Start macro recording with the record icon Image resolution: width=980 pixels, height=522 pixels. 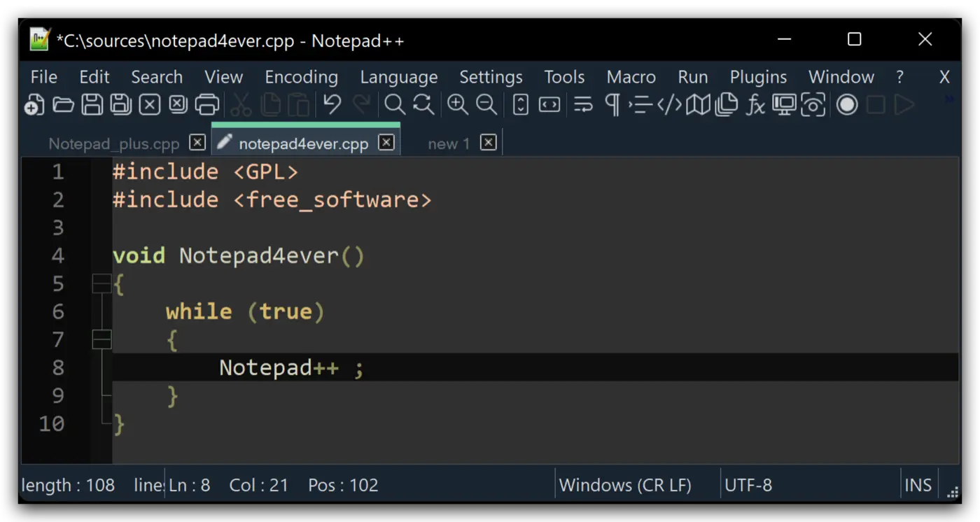point(847,105)
